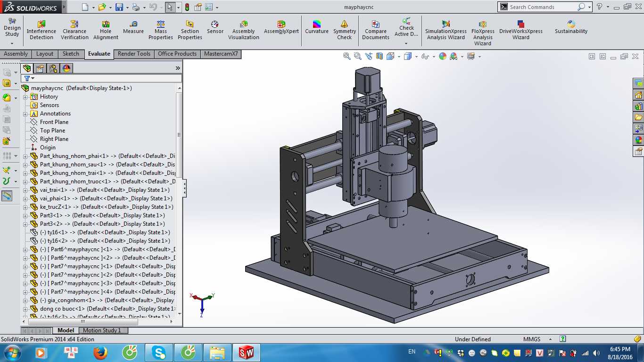Add a Sensor from the ribbon
This screenshot has width=644, height=362.
[215, 27]
